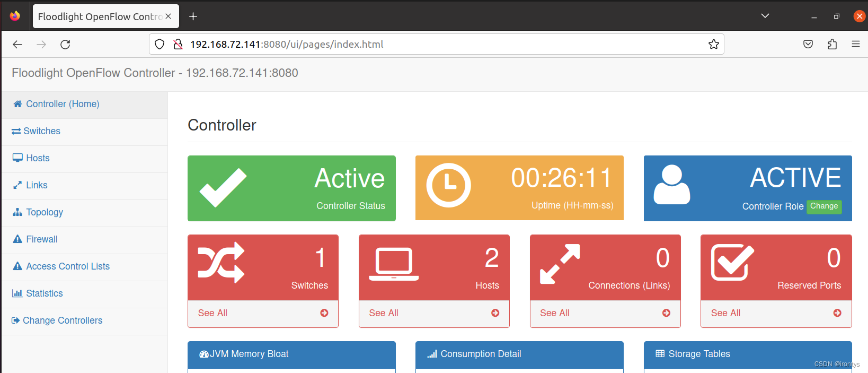
Task: Click the insecure connection padlock icon
Action: pyautogui.click(x=178, y=45)
